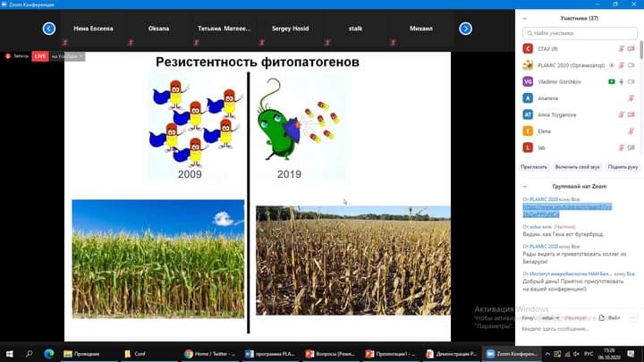
Task: Click СГАУ participant avatar
Action: point(528,49)
